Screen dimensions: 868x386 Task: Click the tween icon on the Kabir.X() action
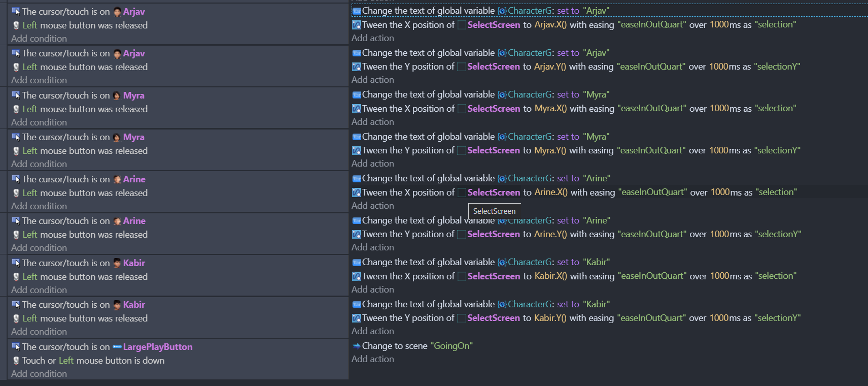357,276
